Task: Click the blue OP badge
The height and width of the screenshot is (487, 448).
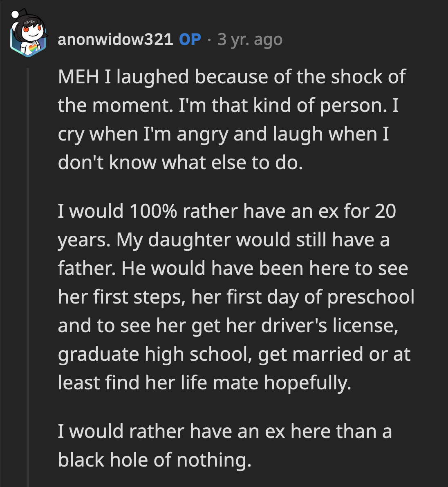Action: [x=189, y=39]
